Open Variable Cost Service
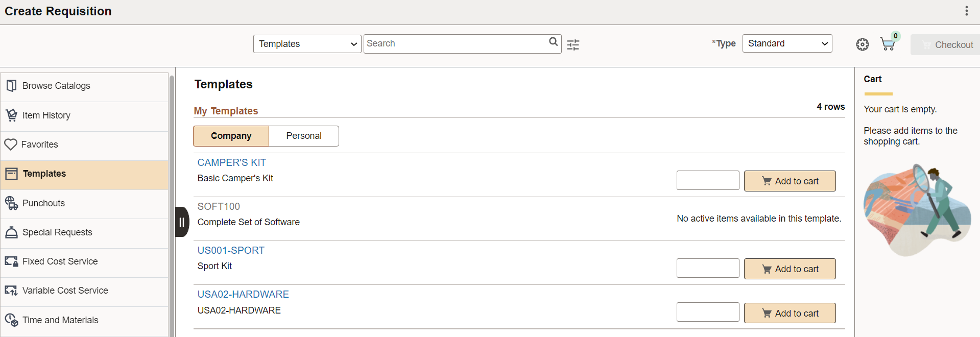This screenshot has width=980, height=337. pos(65,290)
